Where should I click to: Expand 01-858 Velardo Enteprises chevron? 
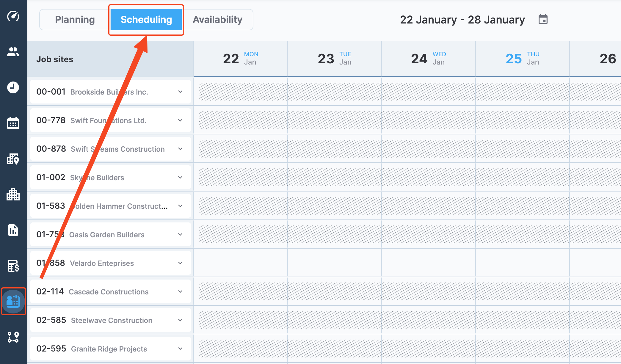[180, 263]
